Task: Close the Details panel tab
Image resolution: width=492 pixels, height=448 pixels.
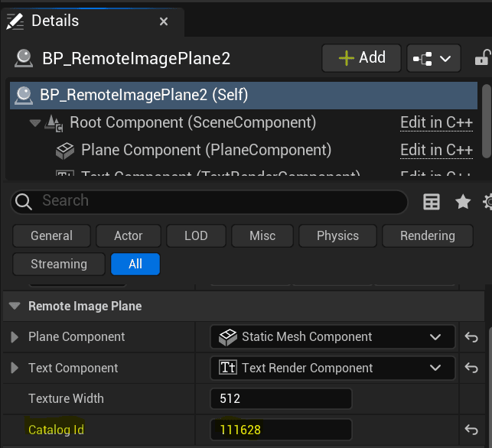Action: tap(164, 22)
